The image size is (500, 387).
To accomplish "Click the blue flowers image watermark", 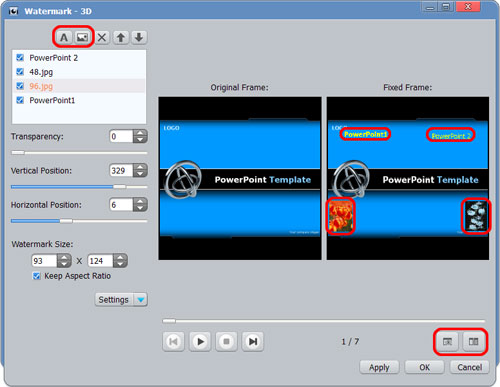I will [x=476, y=216].
